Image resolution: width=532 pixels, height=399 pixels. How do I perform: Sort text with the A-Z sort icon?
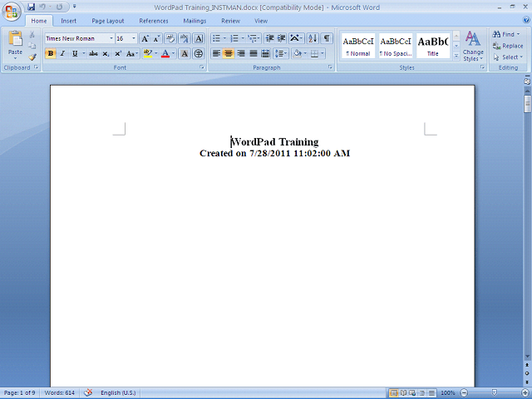[x=313, y=39]
